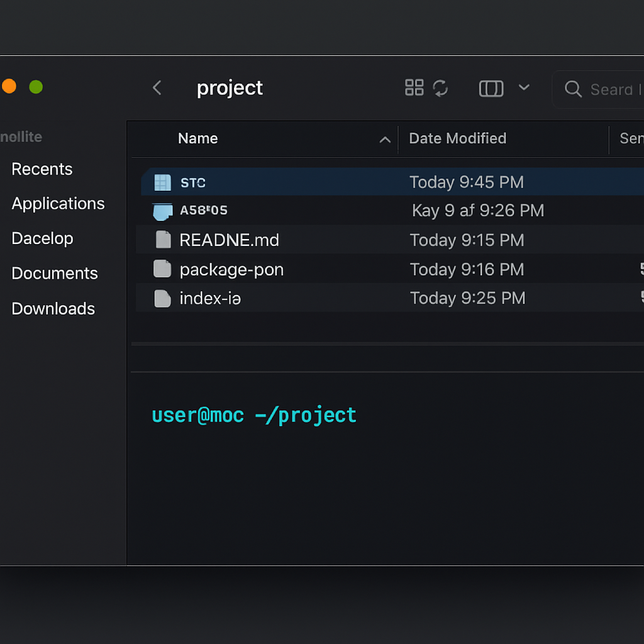Click the Today 9:16 PM date cell
644x644 pixels.
(x=467, y=270)
